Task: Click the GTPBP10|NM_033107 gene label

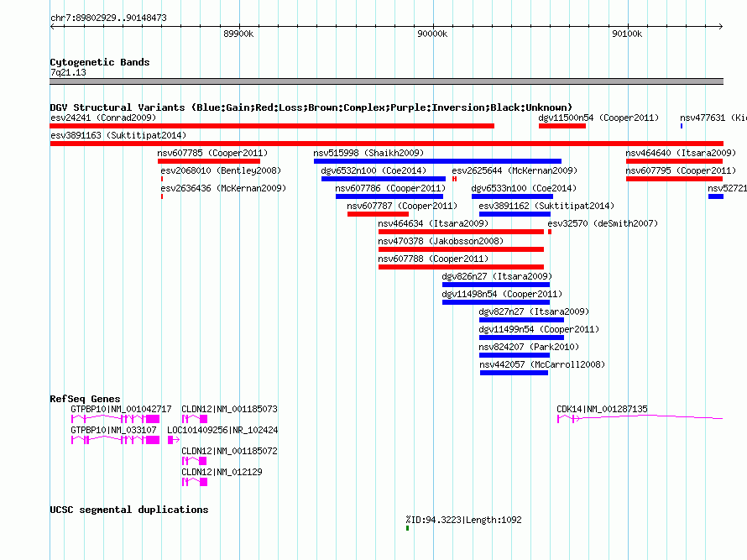Action: [113, 430]
